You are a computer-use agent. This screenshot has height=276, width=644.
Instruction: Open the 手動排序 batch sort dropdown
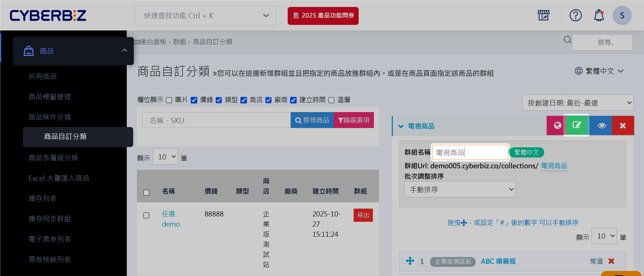(x=460, y=189)
